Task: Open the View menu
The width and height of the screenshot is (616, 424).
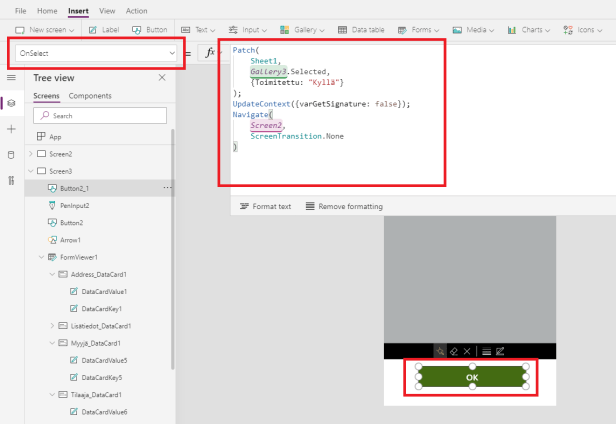Action: [107, 11]
